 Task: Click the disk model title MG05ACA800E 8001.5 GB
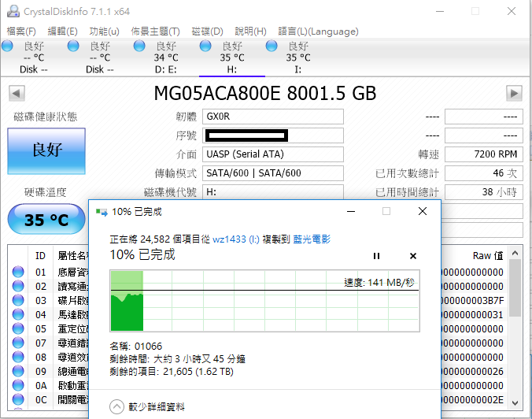(265, 93)
